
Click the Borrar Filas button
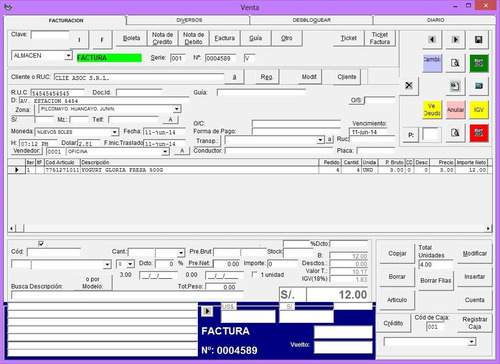pos(435,281)
